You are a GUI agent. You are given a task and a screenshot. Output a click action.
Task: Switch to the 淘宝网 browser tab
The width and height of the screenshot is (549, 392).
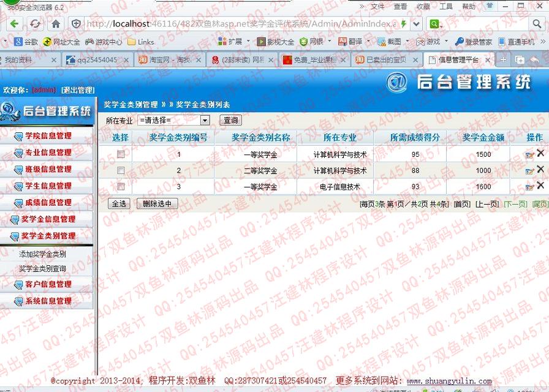click(170, 60)
